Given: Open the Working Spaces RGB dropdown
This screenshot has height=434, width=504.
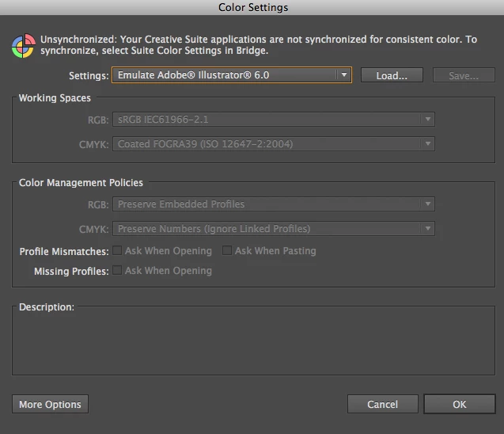Looking at the screenshot, I should point(274,120).
